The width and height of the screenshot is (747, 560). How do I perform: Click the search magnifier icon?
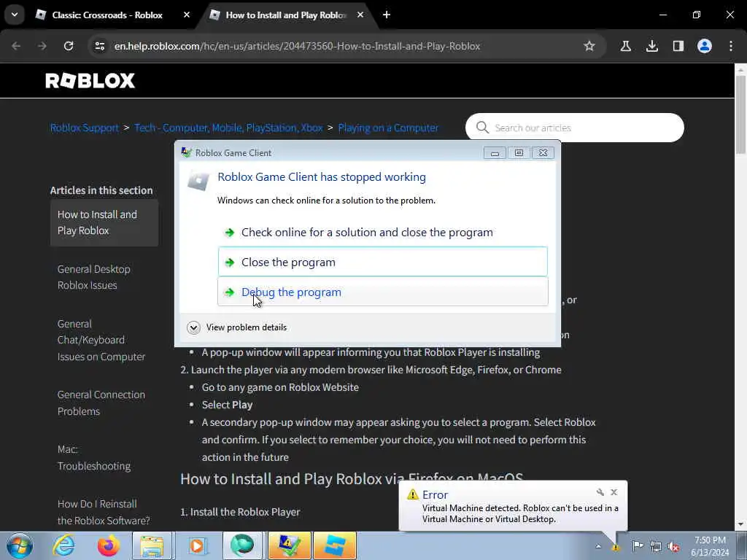[482, 128]
